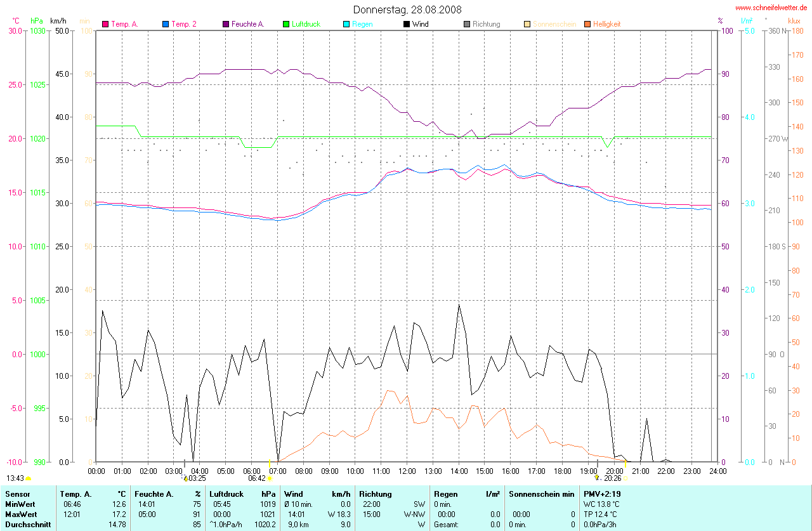Click the 00:00 time axis label

(96, 471)
